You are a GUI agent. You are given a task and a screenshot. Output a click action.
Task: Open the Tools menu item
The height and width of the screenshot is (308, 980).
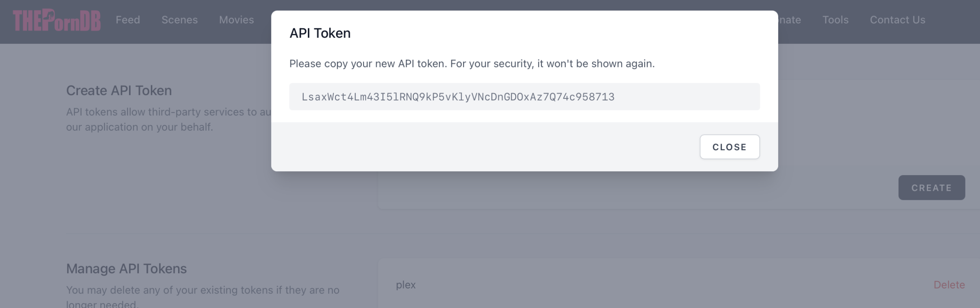tap(835, 20)
